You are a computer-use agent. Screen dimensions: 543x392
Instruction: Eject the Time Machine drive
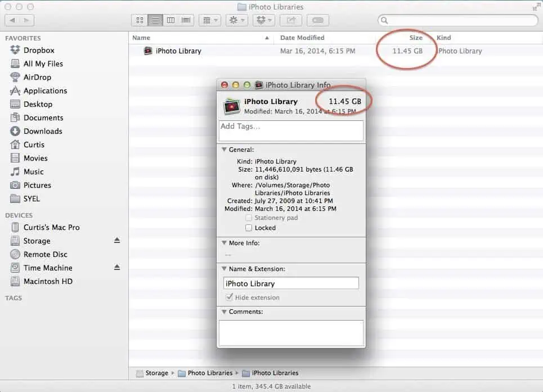pyautogui.click(x=117, y=268)
